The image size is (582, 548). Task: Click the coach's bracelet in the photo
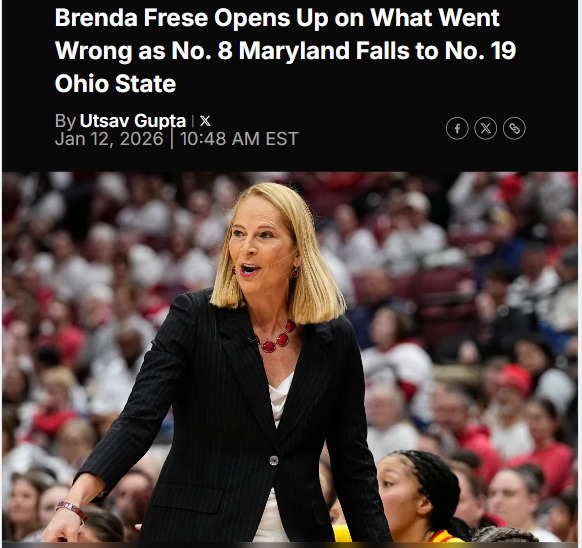[71, 509]
